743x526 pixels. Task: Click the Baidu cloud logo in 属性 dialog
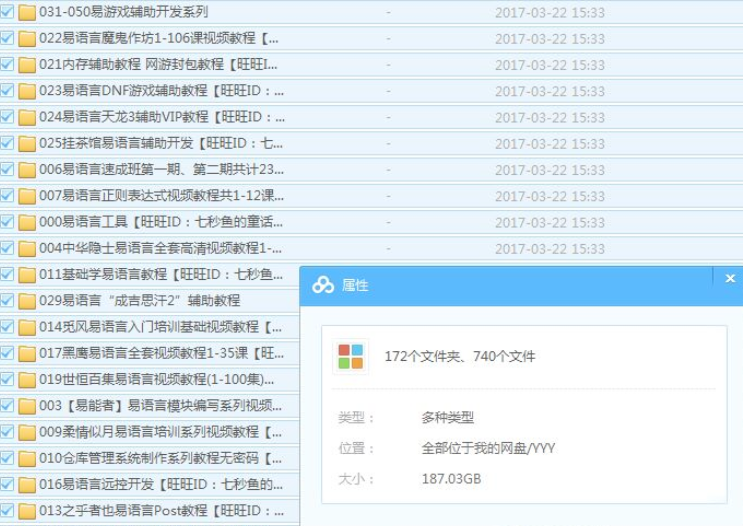click(323, 285)
